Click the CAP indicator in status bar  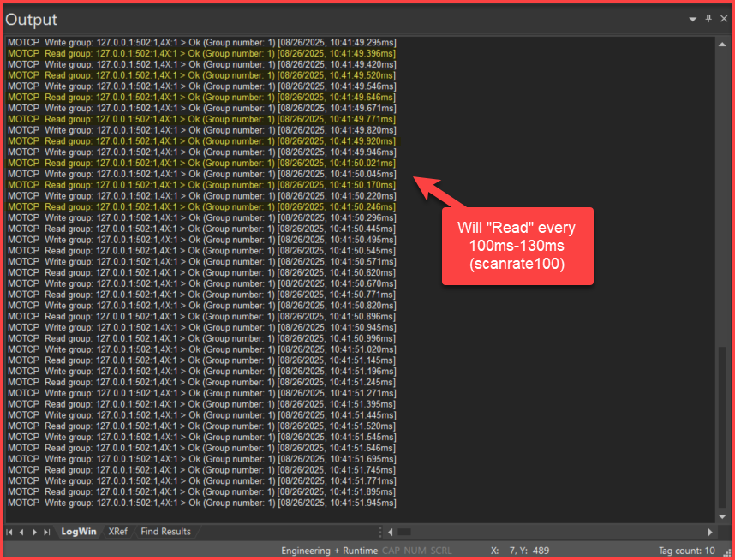(x=391, y=551)
